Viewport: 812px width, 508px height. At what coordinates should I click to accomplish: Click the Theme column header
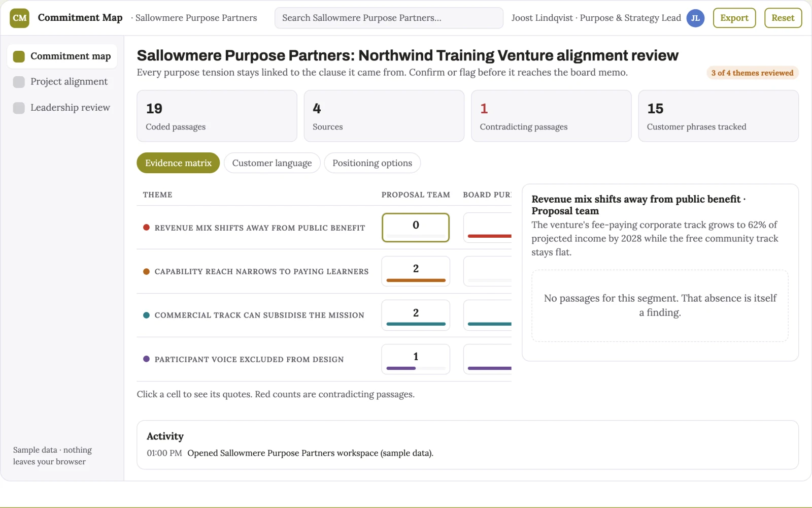coord(158,195)
